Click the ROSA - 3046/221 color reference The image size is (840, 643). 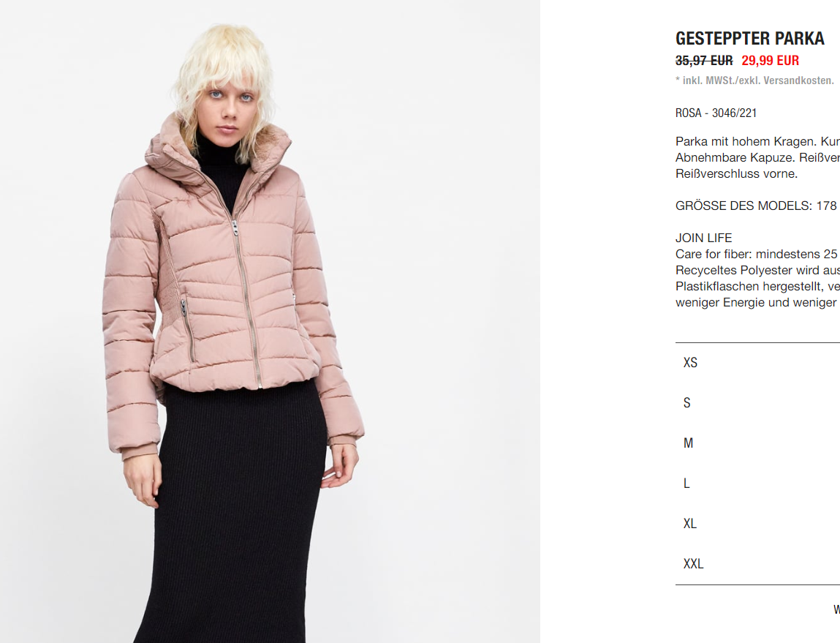pyautogui.click(x=716, y=113)
